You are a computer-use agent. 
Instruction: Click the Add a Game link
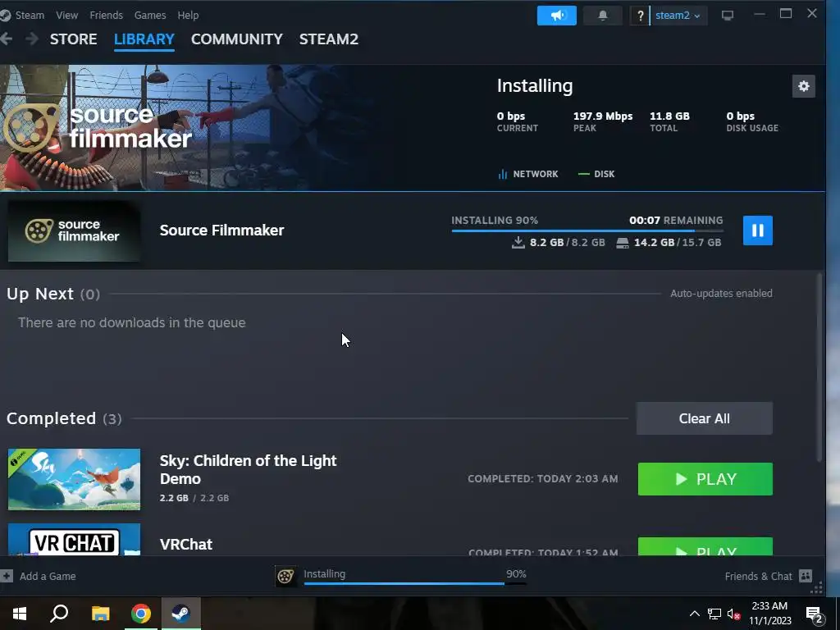point(48,577)
